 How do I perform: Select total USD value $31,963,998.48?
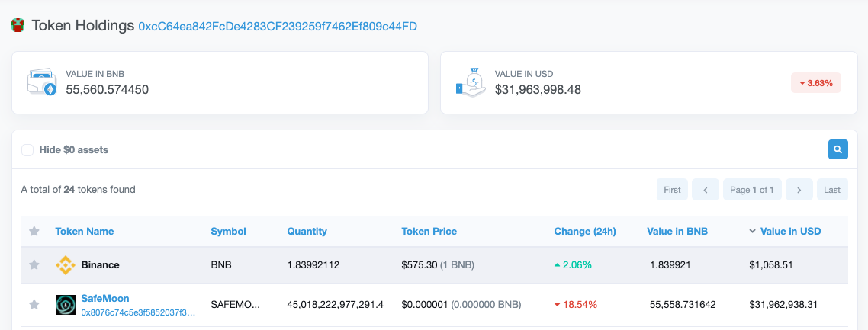coord(538,89)
